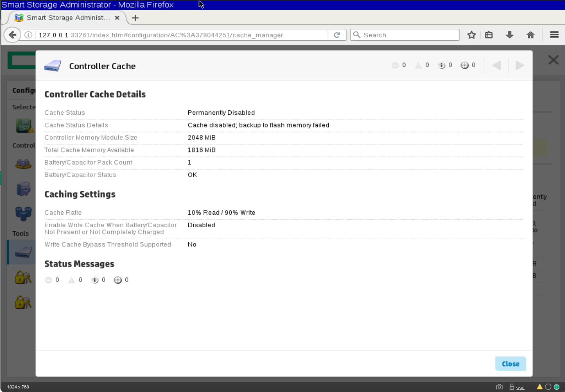The height and width of the screenshot is (392, 565).
Task: Go to previous item with left arrow
Action: (496, 66)
